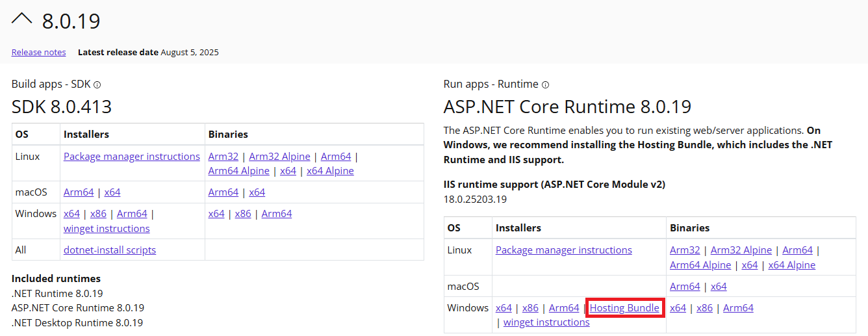868x336 pixels.
Task: Click info icon beside Run apps - Runtime
Action: click(x=545, y=84)
